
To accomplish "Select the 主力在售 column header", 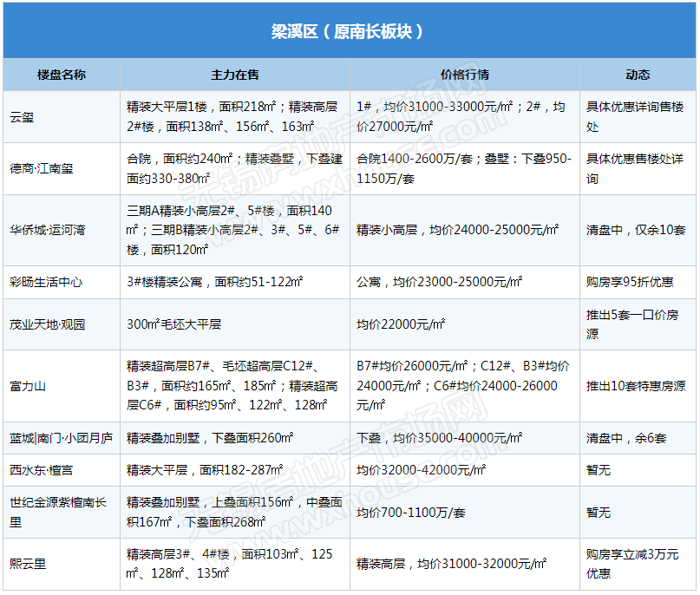I will click(235, 75).
